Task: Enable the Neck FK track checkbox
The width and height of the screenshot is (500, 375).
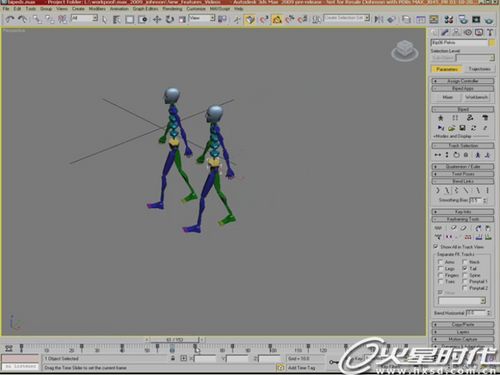Action: pyautogui.click(x=465, y=262)
